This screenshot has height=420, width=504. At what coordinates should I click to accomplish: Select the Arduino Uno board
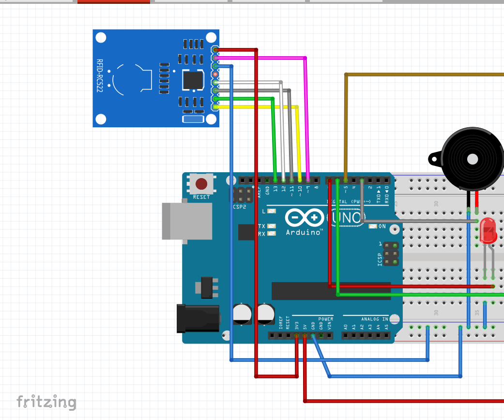(x=290, y=256)
